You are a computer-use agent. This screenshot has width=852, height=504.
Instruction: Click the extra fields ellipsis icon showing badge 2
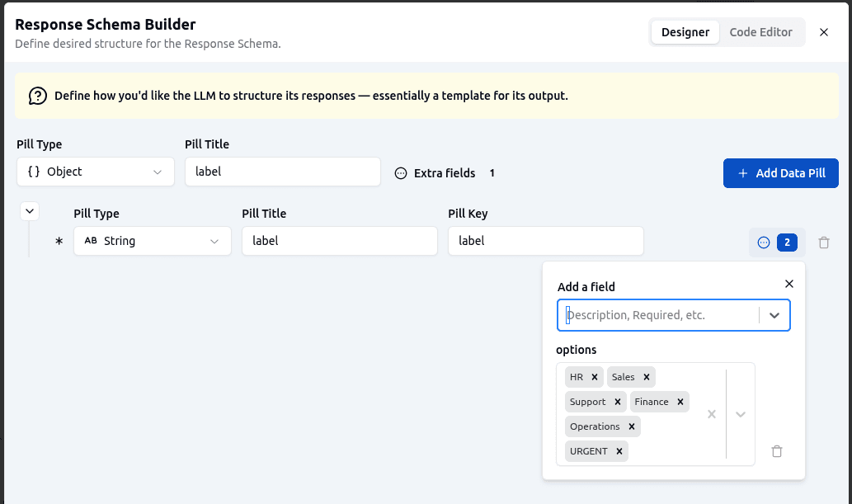(x=764, y=242)
